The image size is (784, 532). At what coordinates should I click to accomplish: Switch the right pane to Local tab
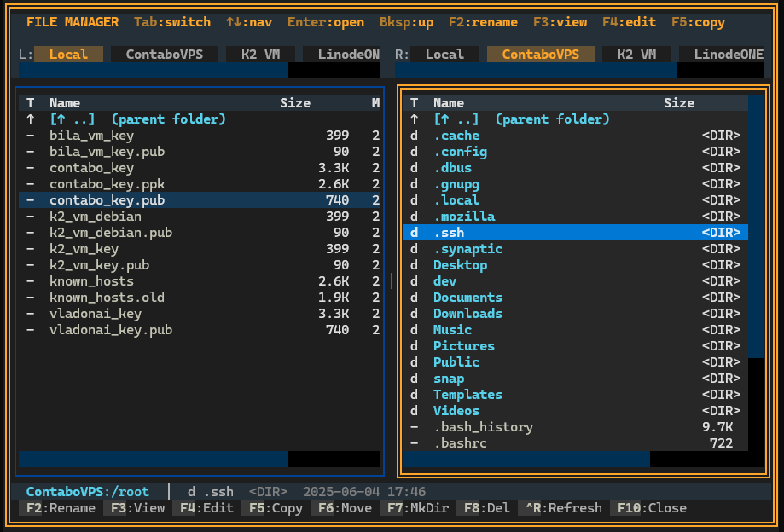click(x=445, y=54)
